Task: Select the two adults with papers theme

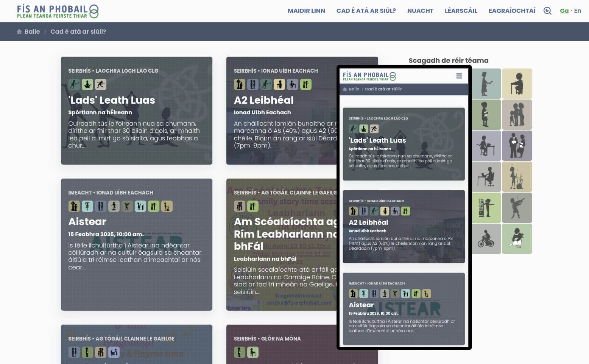Action: click(517, 146)
